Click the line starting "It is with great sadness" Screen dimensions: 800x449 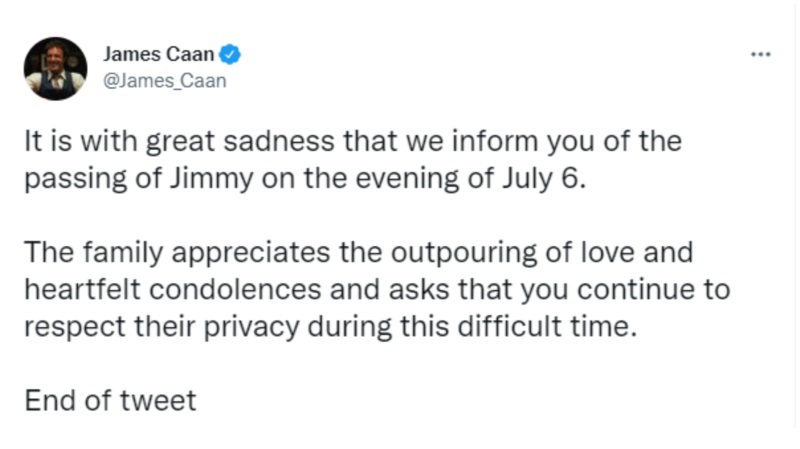pyautogui.click(x=353, y=141)
